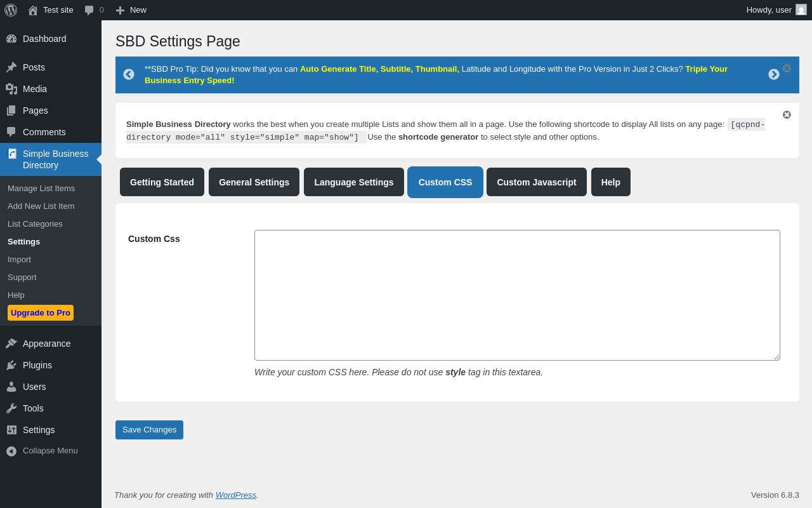Viewport: 812px width, 508px height.
Task: Select the Custom CSS tab
Action: (445, 182)
